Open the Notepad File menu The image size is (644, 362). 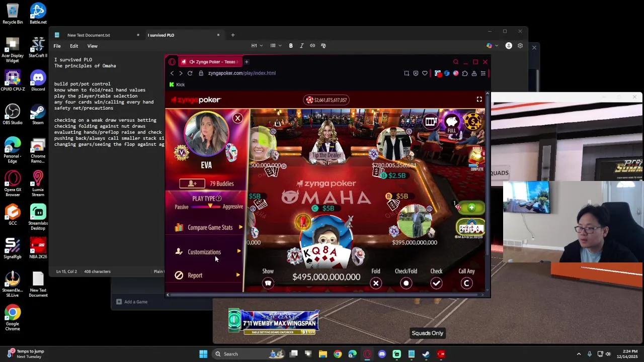57,46
